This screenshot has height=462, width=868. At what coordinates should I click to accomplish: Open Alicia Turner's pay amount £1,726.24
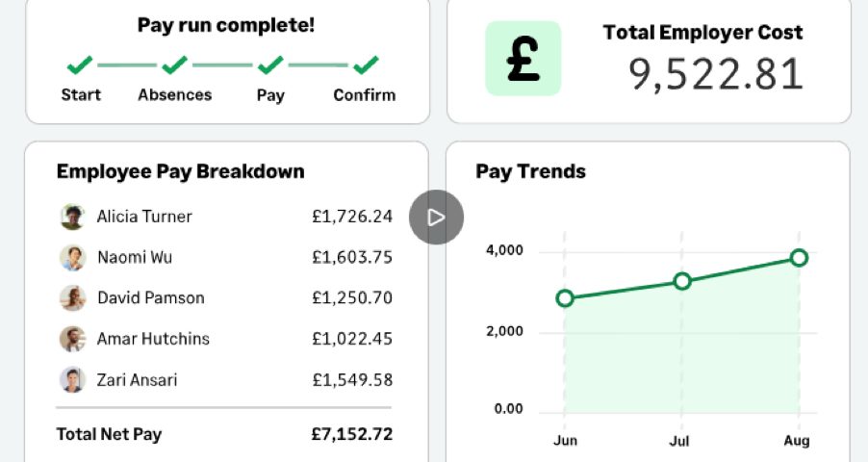pyautogui.click(x=352, y=216)
